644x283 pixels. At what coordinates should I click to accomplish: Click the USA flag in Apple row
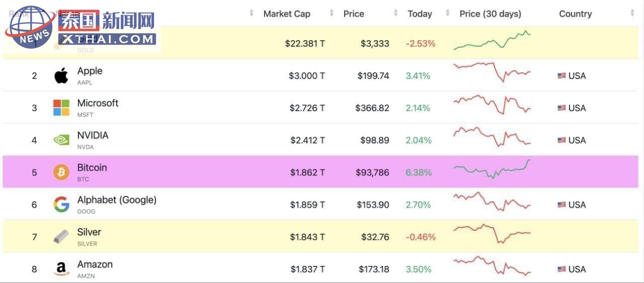561,76
